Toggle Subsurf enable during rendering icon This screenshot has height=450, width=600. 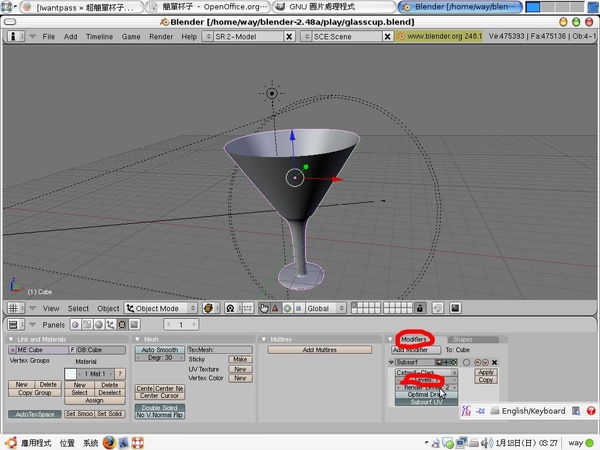click(x=439, y=362)
